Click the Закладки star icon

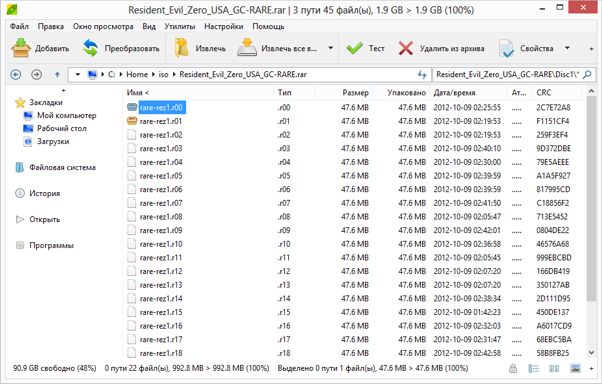[20, 103]
